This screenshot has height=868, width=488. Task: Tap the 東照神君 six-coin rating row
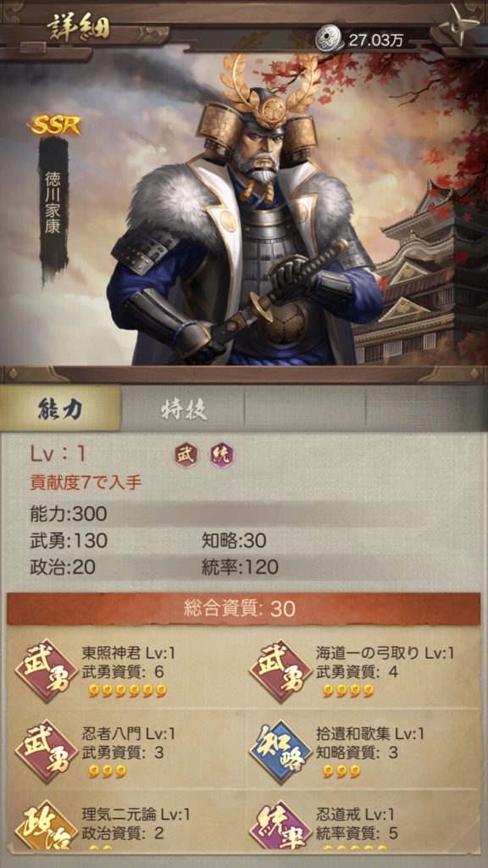(127, 690)
